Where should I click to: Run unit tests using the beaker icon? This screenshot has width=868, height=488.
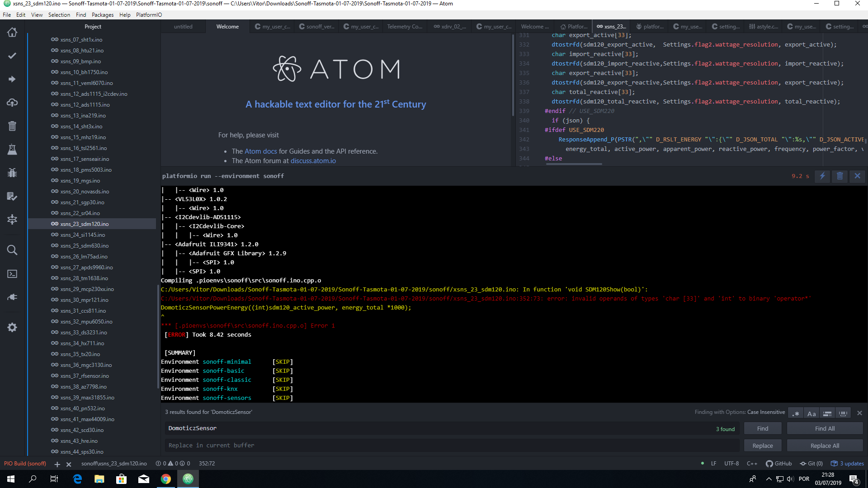[x=12, y=150]
